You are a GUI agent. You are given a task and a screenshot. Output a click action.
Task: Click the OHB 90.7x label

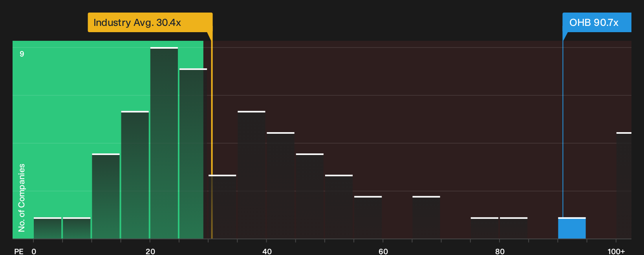point(597,22)
